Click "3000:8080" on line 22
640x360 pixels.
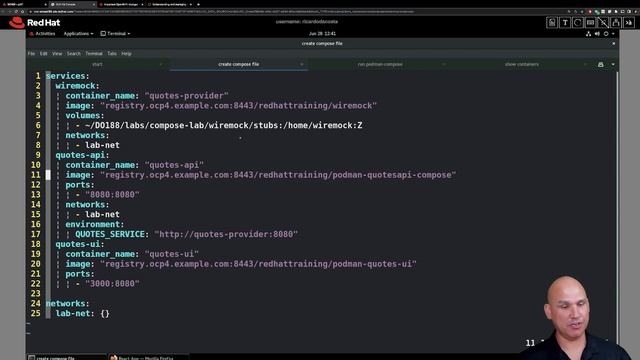point(112,284)
